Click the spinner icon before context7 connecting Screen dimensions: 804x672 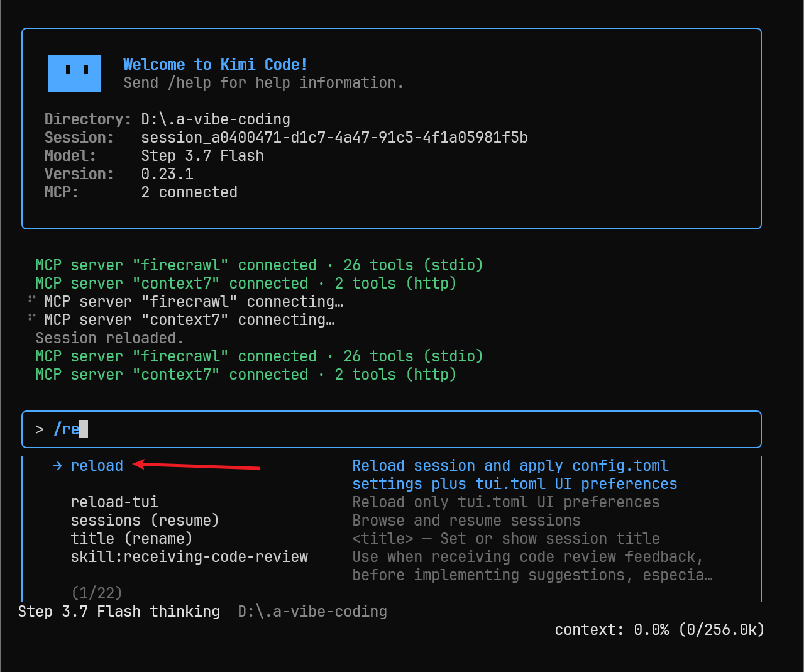click(31, 317)
